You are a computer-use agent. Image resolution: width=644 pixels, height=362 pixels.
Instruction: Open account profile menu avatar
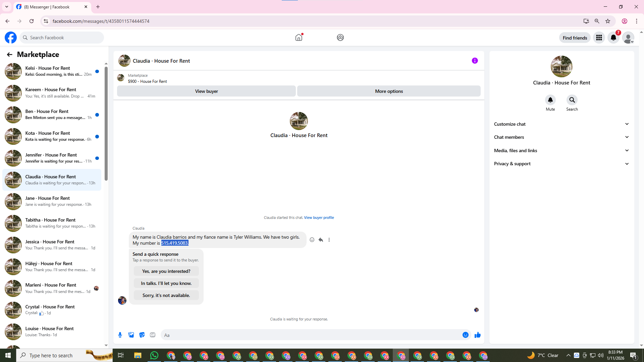[x=628, y=38]
